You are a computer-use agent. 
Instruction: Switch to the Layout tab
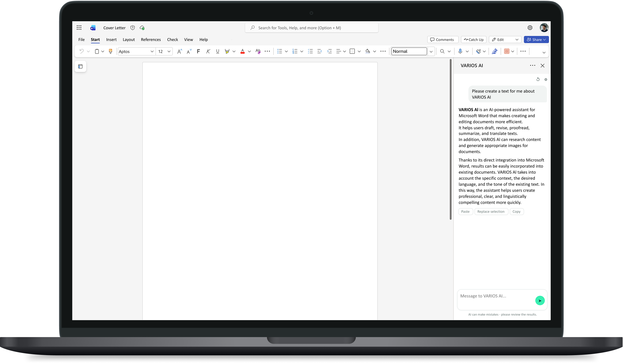coord(129,40)
